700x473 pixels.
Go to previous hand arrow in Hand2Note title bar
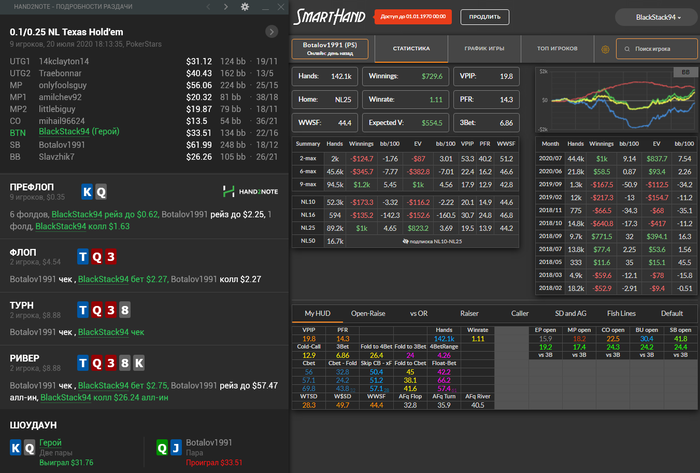coord(208,7)
